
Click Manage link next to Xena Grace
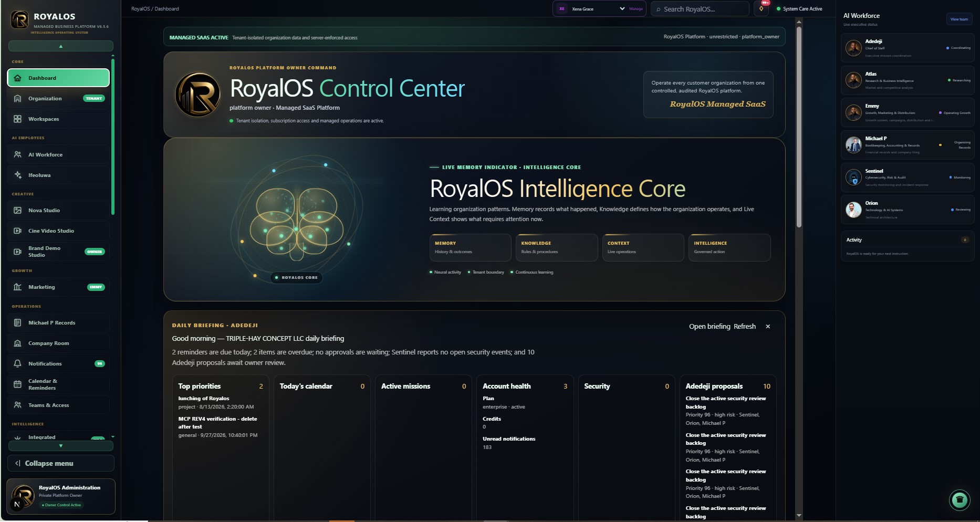click(x=636, y=9)
